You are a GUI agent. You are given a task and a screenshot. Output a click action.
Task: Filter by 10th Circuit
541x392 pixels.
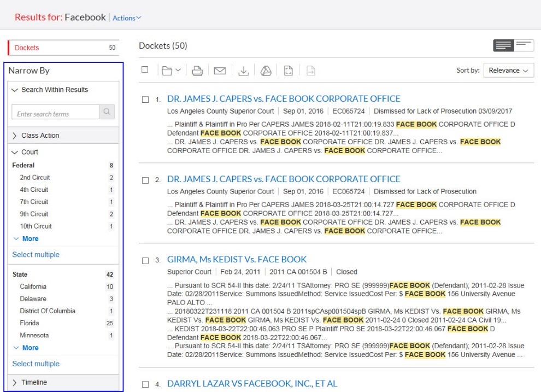[x=36, y=226]
